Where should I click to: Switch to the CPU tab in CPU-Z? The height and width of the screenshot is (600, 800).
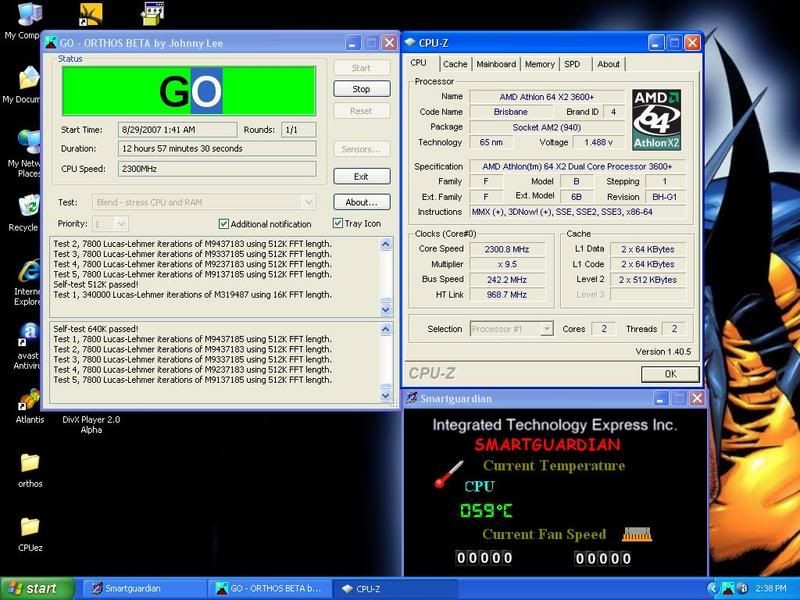(x=418, y=63)
